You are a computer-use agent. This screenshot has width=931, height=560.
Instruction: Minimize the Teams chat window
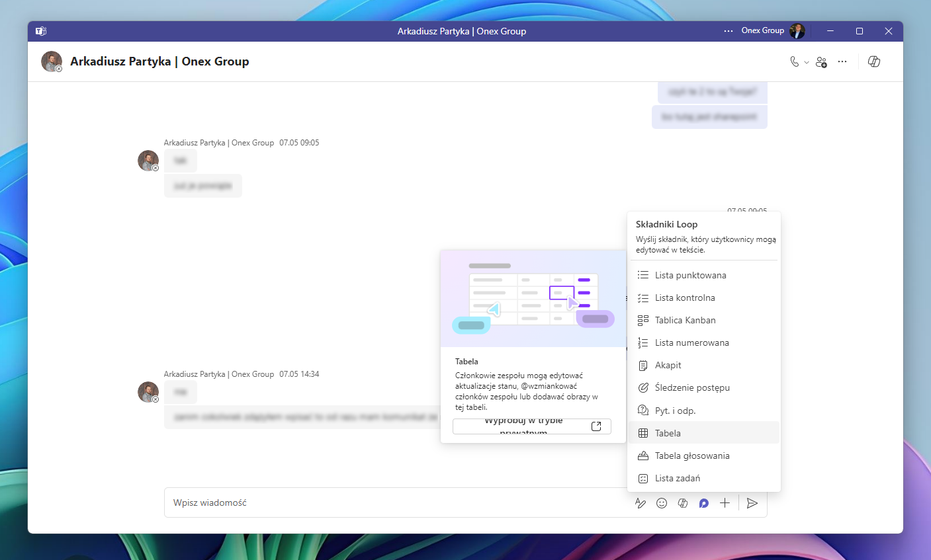point(830,31)
